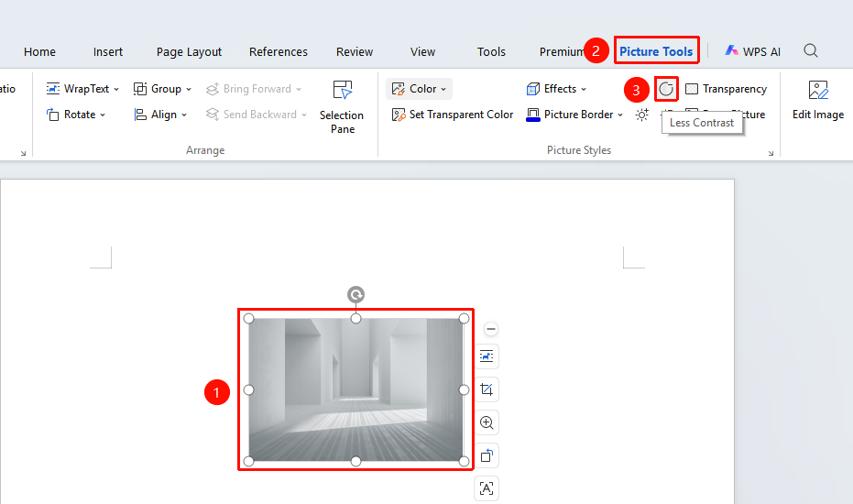Viewport: 853px width, 504px height.
Task: Click the Transparency button
Action: (727, 89)
